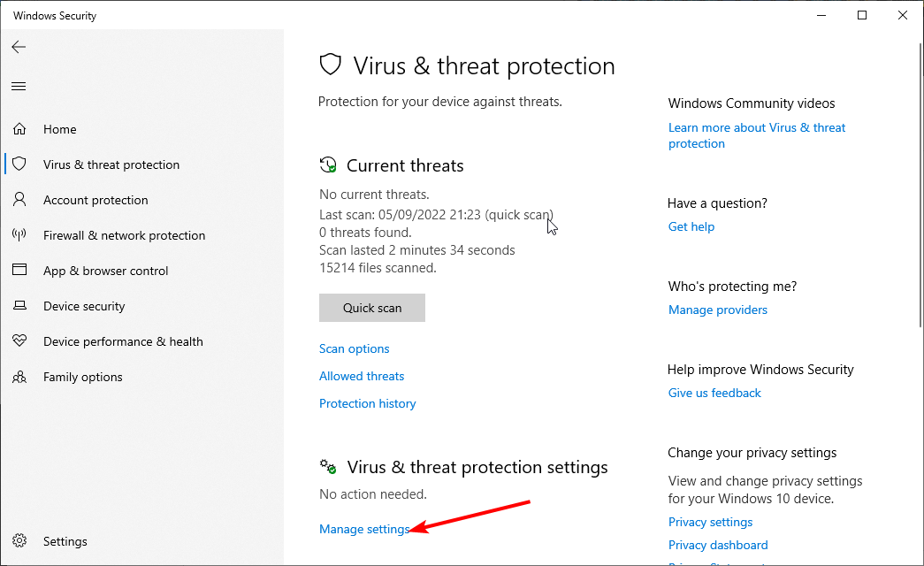The width and height of the screenshot is (924, 566).
Task: Open Scan options link
Action: (354, 348)
